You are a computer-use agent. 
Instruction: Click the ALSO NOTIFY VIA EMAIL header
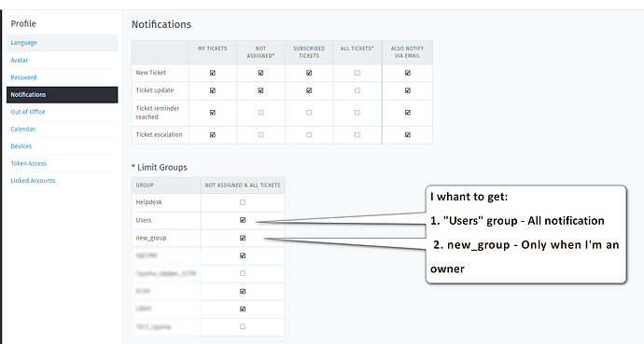click(x=408, y=52)
